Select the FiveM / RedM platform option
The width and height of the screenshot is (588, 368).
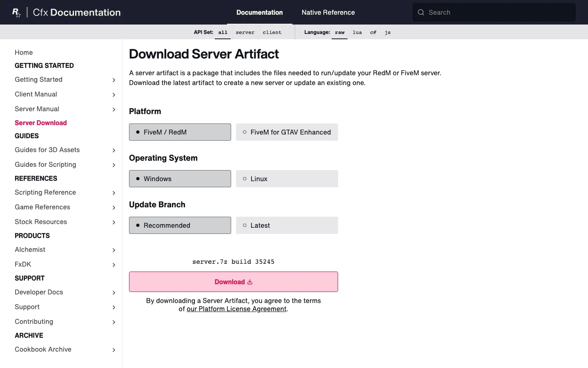point(180,132)
